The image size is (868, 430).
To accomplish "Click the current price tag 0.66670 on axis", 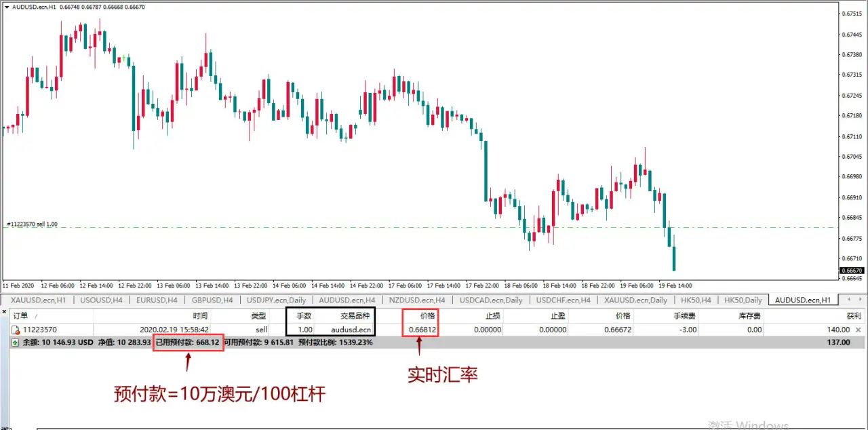I will 852,271.
